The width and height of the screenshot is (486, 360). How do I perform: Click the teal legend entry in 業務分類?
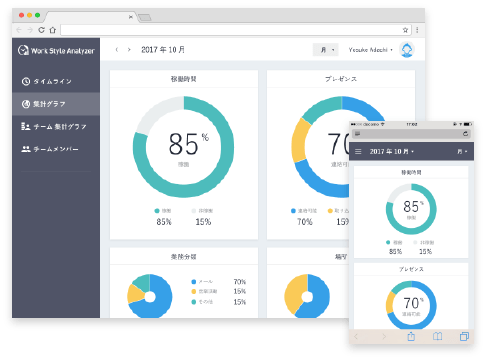(x=219, y=302)
